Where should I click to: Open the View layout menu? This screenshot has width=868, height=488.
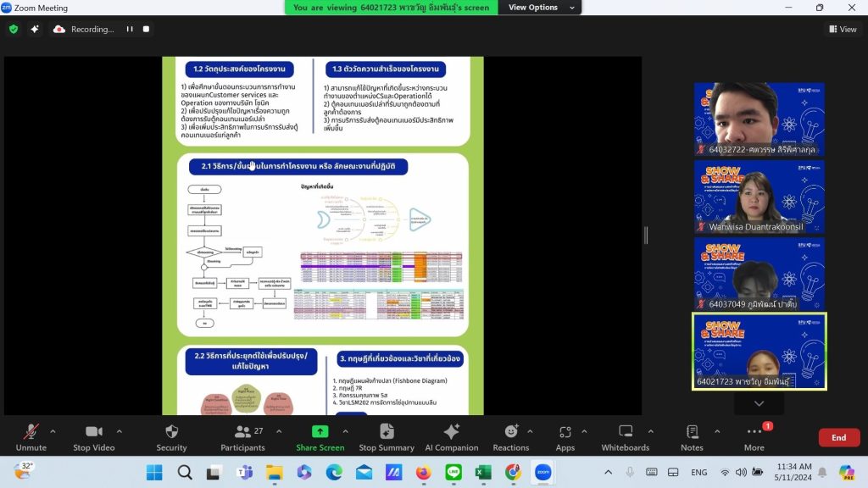pos(843,30)
